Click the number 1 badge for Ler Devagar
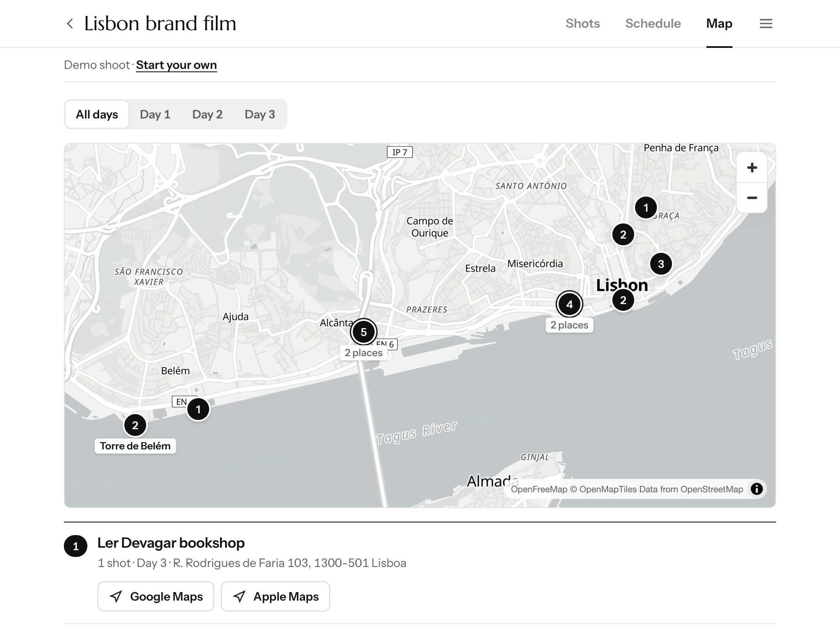This screenshot has width=840, height=630. click(76, 546)
